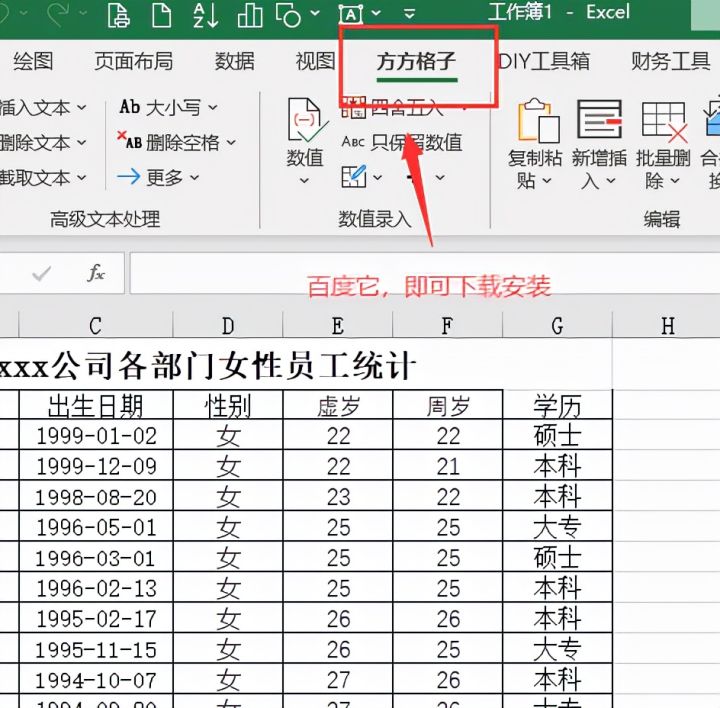Click 周岁 value 21 in 1999-12-09 row
Viewport: 720px width, 708px height.
[448, 466]
